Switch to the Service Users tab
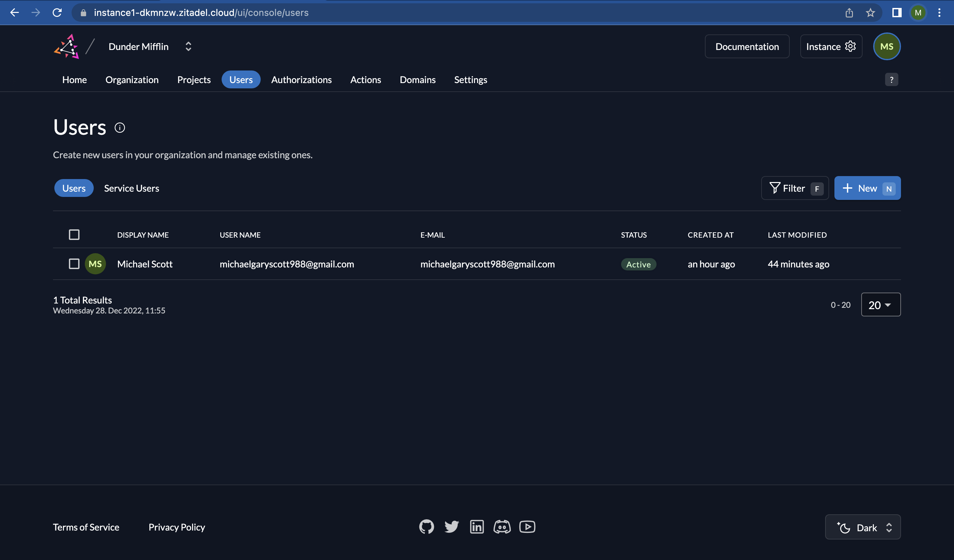 pos(132,188)
